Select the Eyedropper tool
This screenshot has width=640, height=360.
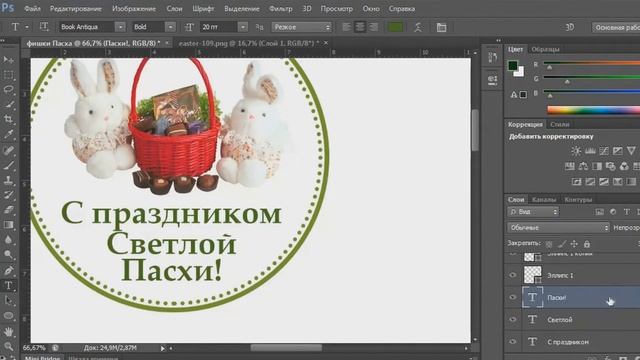click(x=8, y=134)
